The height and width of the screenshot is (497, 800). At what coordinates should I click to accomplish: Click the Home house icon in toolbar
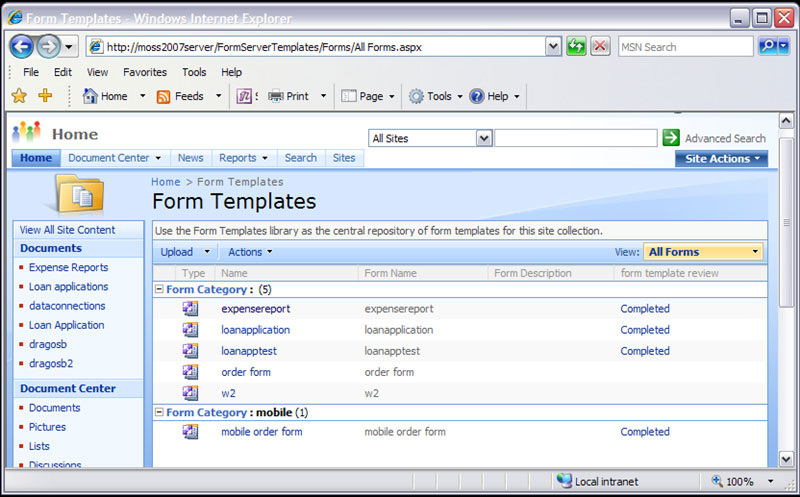pos(90,96)
